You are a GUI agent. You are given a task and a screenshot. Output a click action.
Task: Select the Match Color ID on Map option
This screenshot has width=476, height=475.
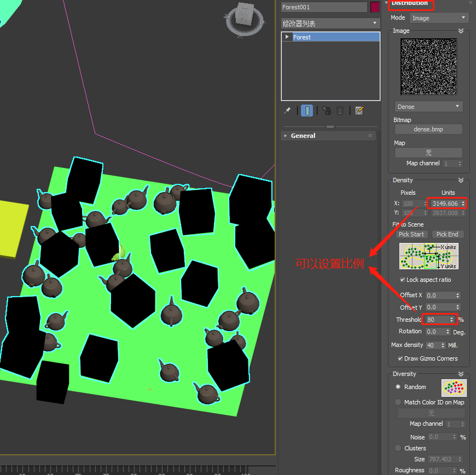point(398,402)
